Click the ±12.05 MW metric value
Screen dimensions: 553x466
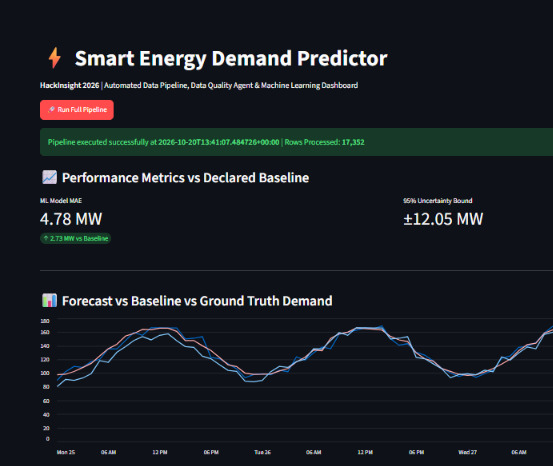(x=443, y=219)
